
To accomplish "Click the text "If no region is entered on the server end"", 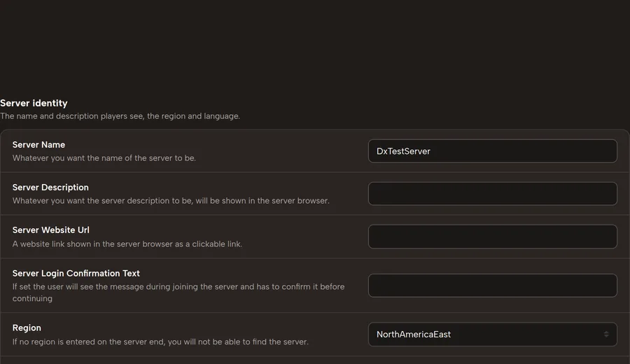I will 89,342.
